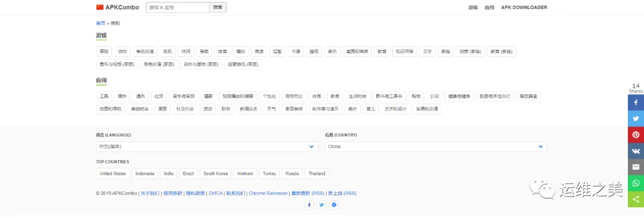Open the 关于我们 footer link
Screen dimensions: 644x218
(150, 194)
